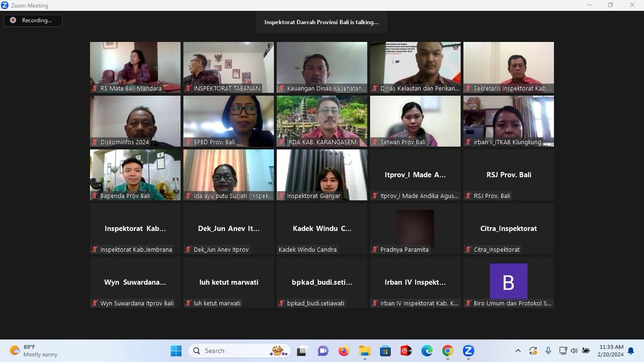This screenshot has height=362, width=644.
Task: Open notification center bell icon
Action: [x=631, y=351]
